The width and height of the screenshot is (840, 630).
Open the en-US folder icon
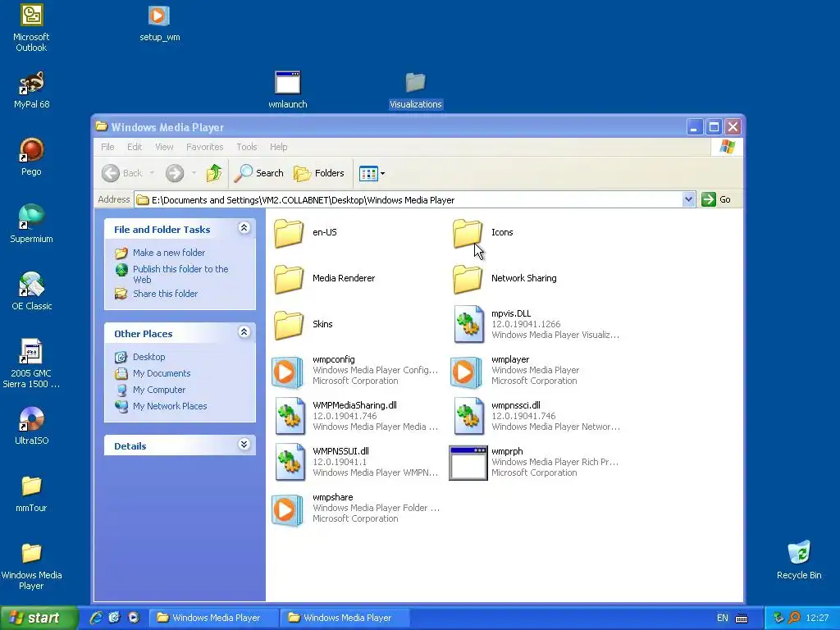click(289, 232)
